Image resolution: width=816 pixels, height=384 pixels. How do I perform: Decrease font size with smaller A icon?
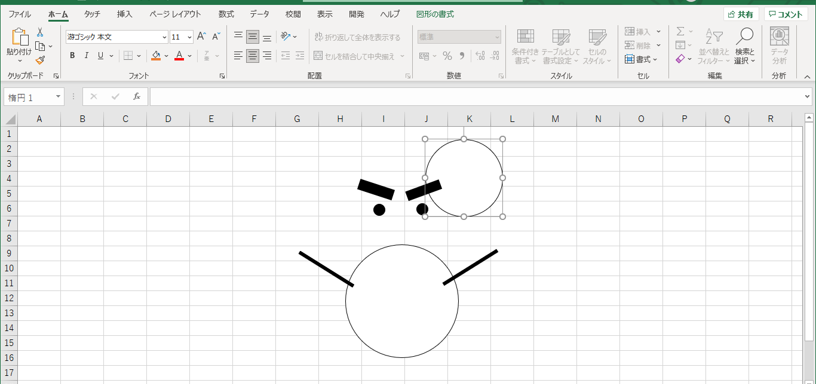[216, 37]
